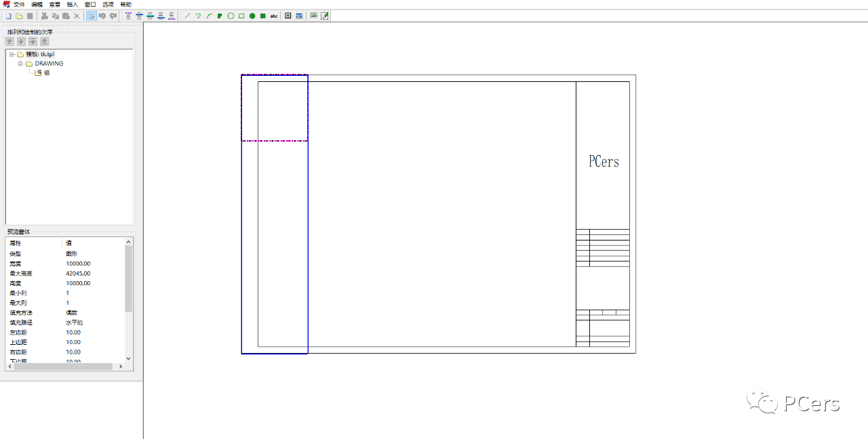Collapse the DRAWING folder node
868x439 pixels.
(21, 64)
